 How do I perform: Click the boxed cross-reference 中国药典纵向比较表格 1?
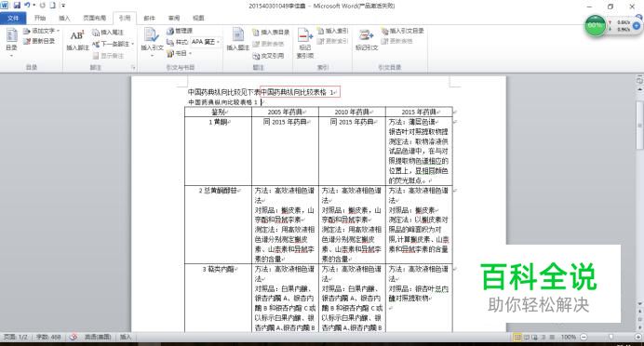click(300, 92)
